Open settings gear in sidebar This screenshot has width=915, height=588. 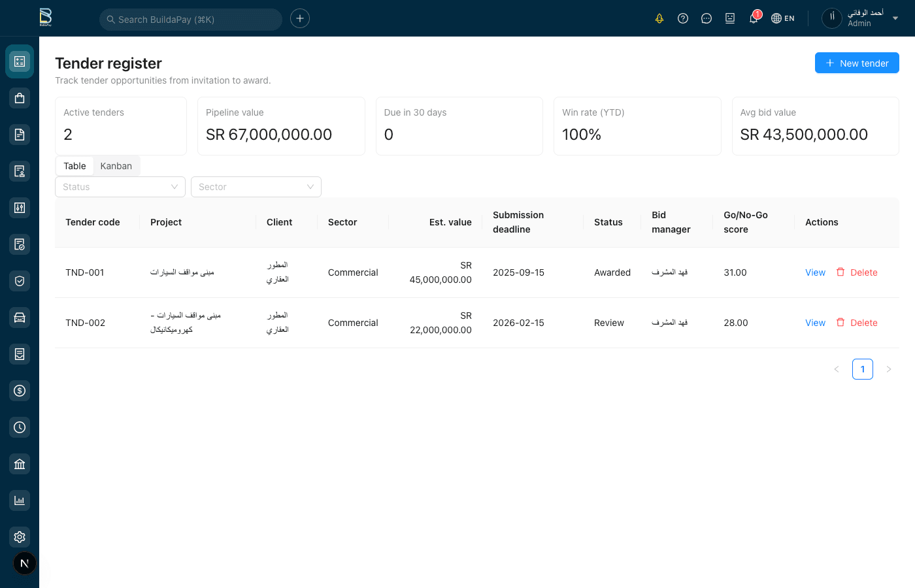click(x=20, y=537)
